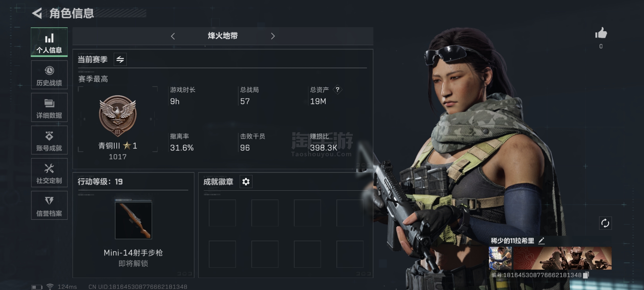Toggle season switch next to 当前赛季
Image resolution: width=644 pixels, height=290 pixels.
(x=120, y=60)
